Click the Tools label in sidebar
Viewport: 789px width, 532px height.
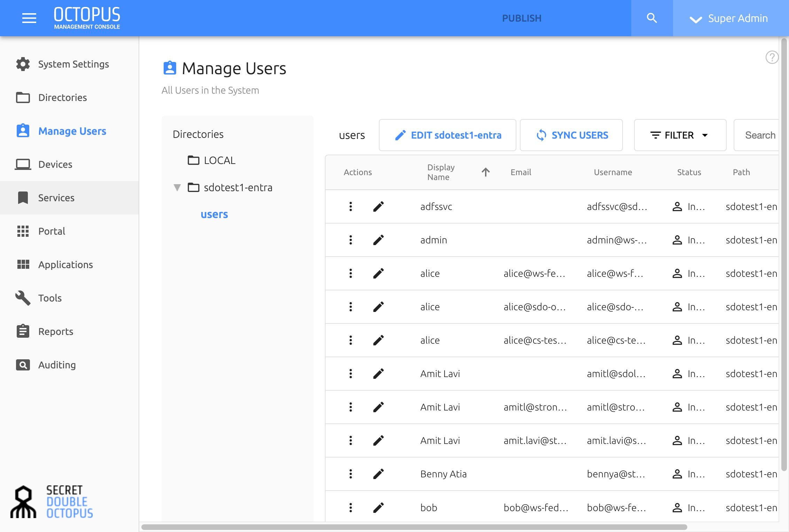(50, 298)
